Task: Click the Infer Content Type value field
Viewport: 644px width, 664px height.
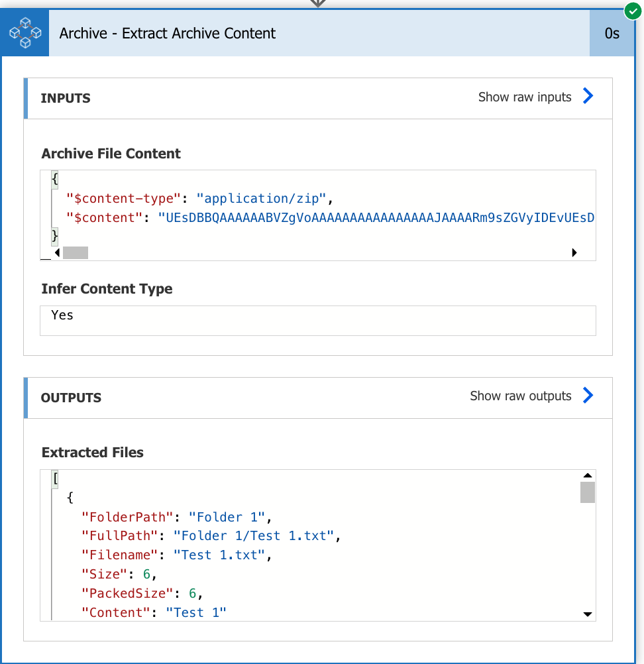Action: pyautogui.click(x=318, y=321)
